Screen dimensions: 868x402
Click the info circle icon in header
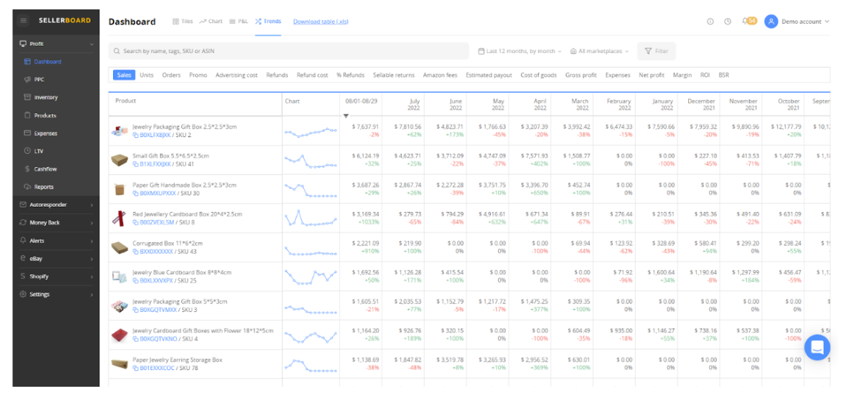tap(710, 22)
